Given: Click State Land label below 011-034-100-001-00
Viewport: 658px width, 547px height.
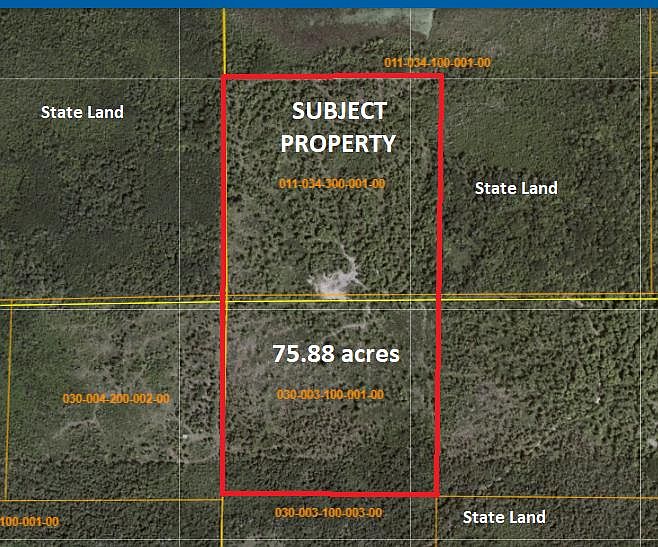Looking at the screenshot, I should coord(516,188).
